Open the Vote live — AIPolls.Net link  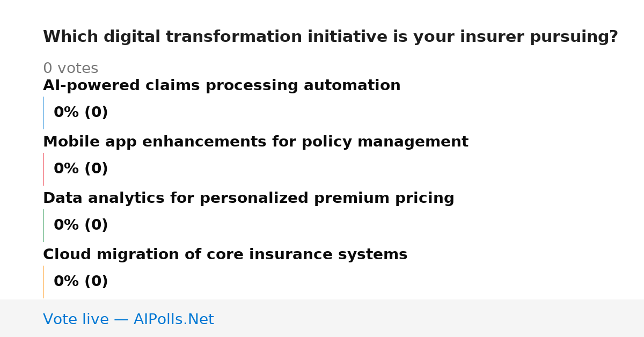pyautogui.click(x=128, y=319)
